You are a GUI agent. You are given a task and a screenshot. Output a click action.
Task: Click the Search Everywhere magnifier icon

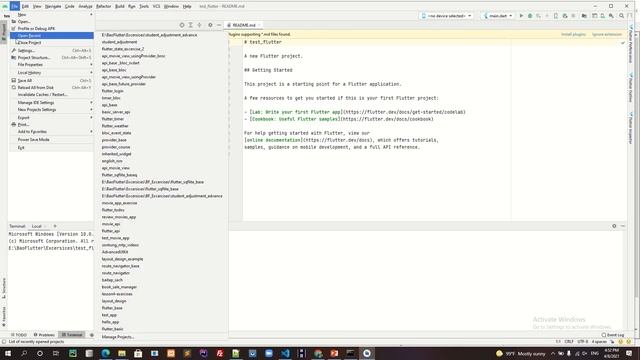click(621, 16)
